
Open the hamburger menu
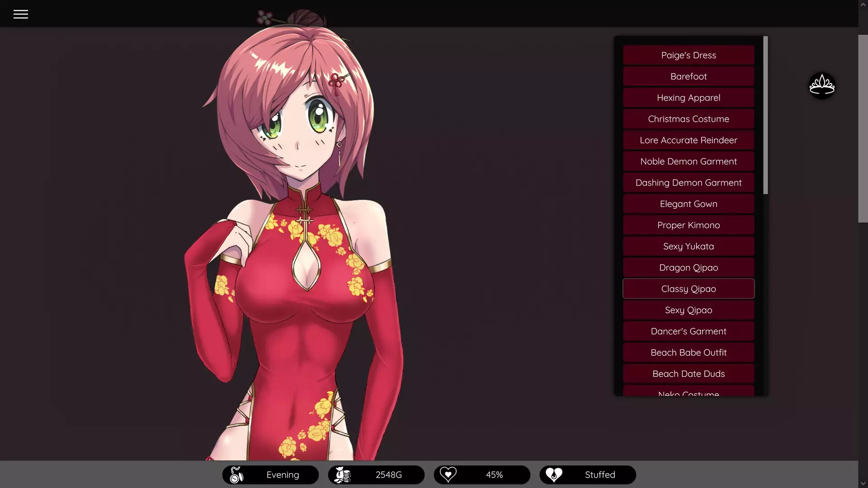click(21, 14)
